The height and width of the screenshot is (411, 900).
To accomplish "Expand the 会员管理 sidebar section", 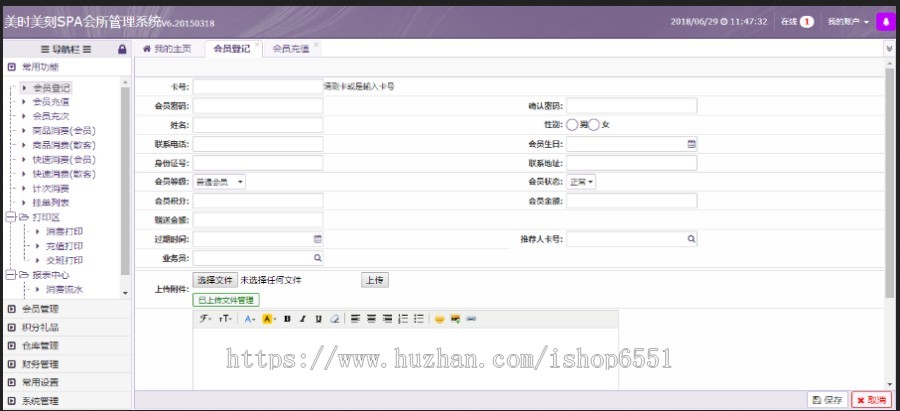I will (x=67, y=309).
